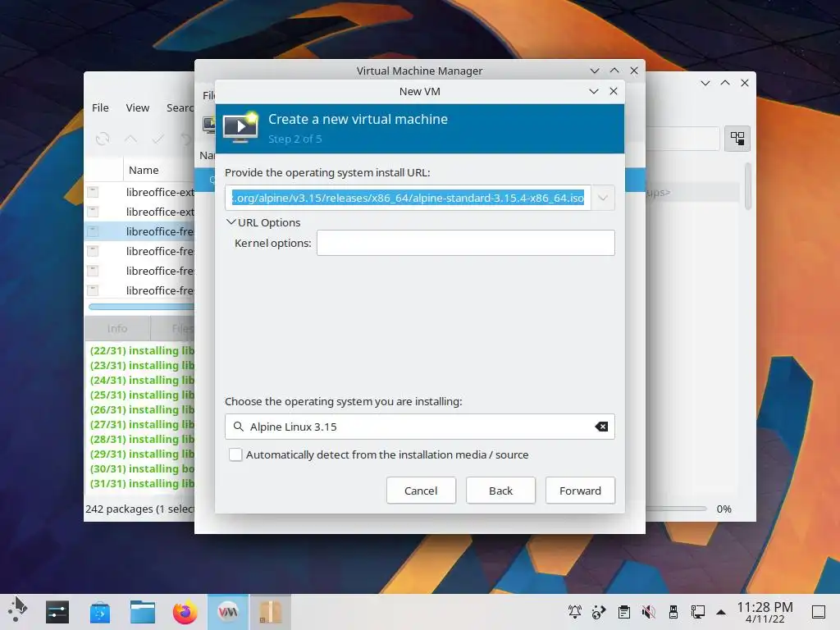
Task: Click the checkmark apply icon in package manager
Action: pyautogui.click(x=158, y=139)
